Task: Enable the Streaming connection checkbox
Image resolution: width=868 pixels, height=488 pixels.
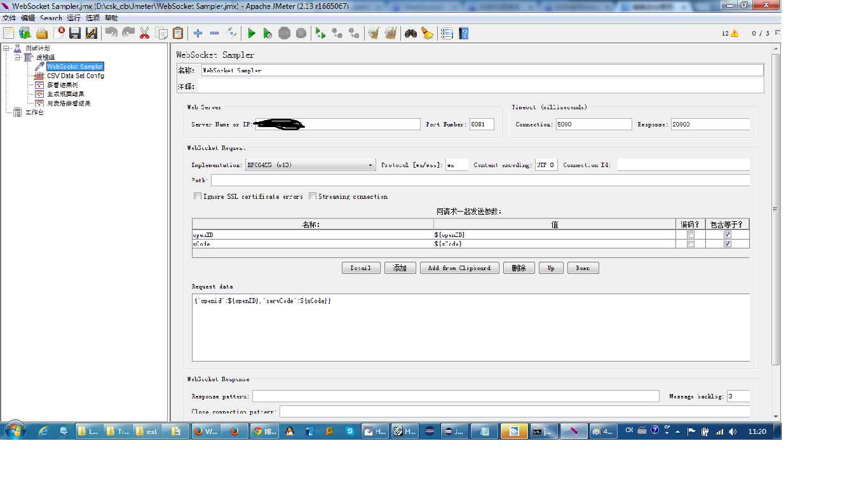Action: pyautogui.click(x=313, y=196)
